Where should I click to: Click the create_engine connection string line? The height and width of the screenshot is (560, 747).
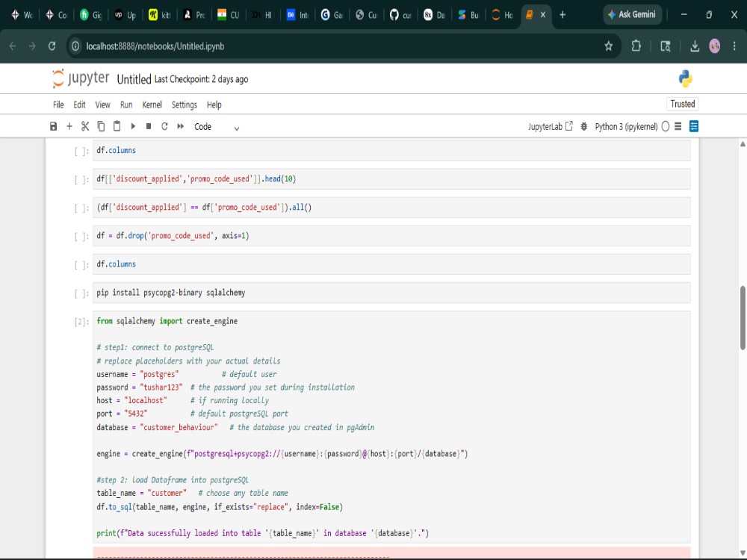coord(282,454)
